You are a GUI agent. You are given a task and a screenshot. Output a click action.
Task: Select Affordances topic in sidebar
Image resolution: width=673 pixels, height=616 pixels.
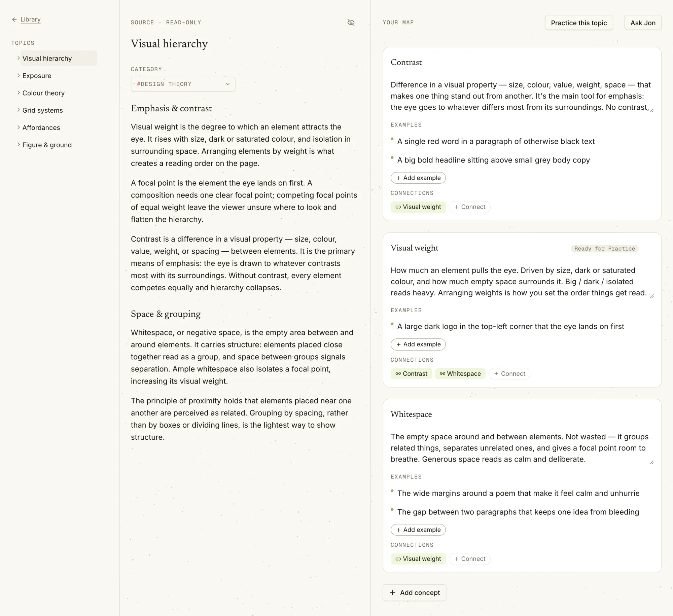coord(41,128)
